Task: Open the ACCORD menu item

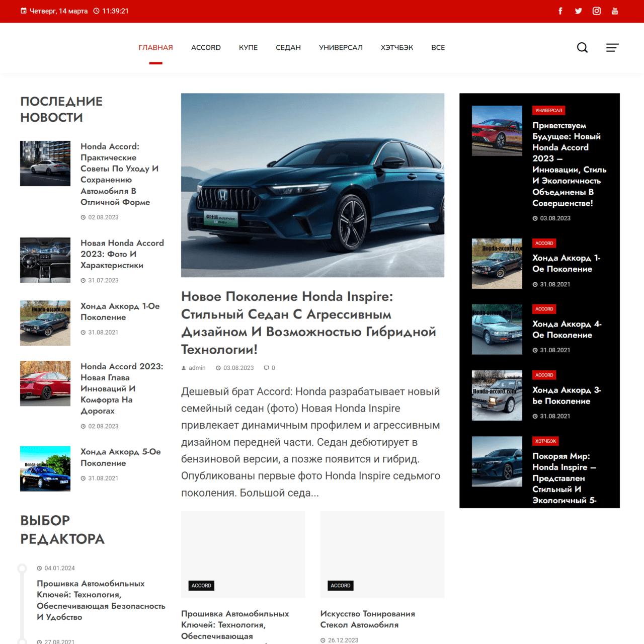Action: click(x=206, y=48)
